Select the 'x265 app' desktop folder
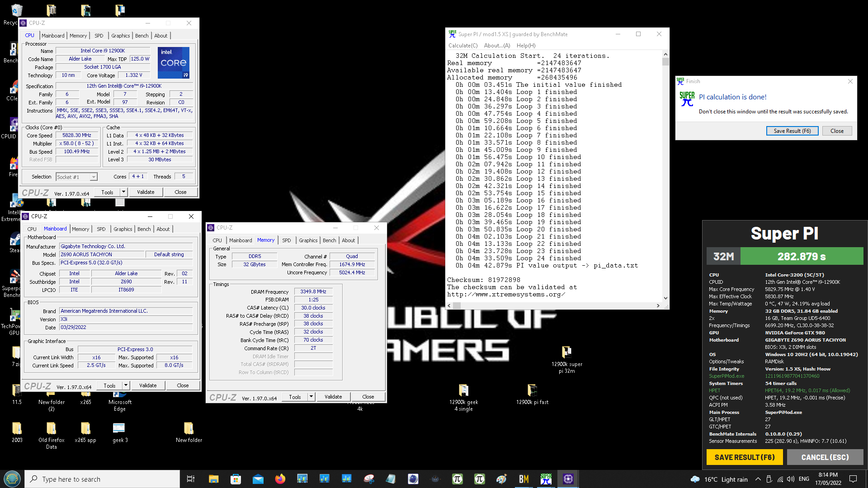Screen dimensions: 868x488 click(85, 432)
